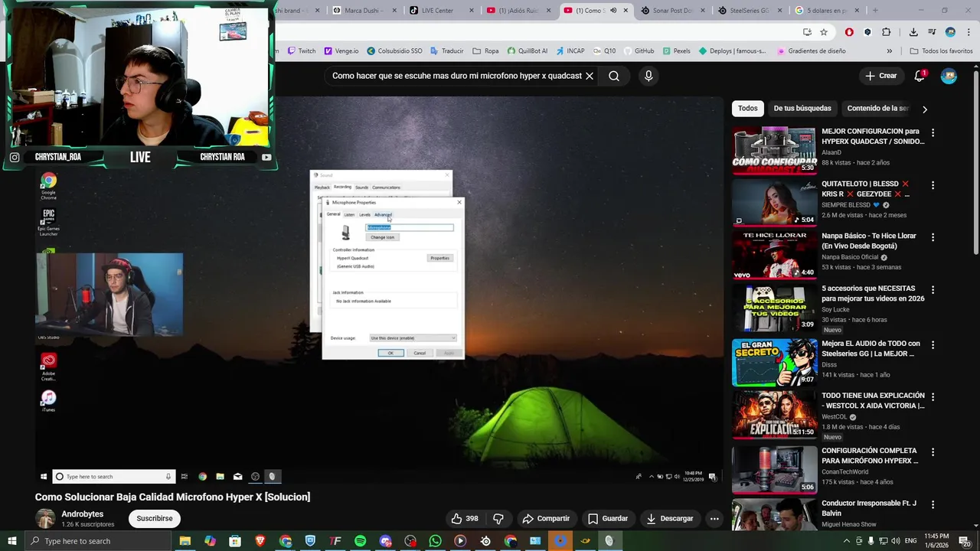Open SteelSeries GG from taskbar

[x=485, y=541]
